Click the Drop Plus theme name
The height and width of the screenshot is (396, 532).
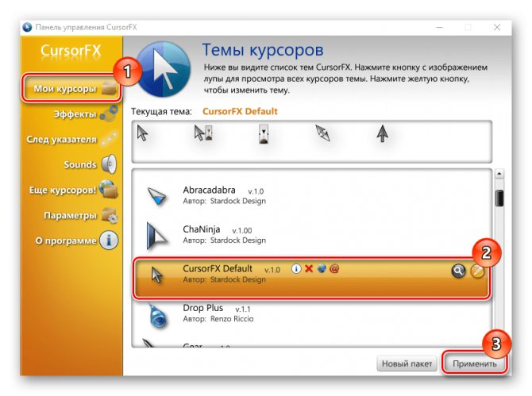coord(203,308)
